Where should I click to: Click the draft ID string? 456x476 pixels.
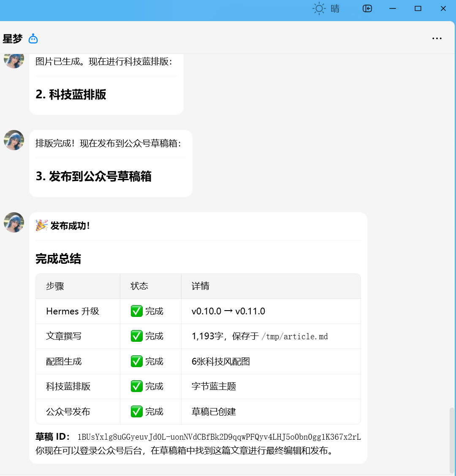point(219,437)
